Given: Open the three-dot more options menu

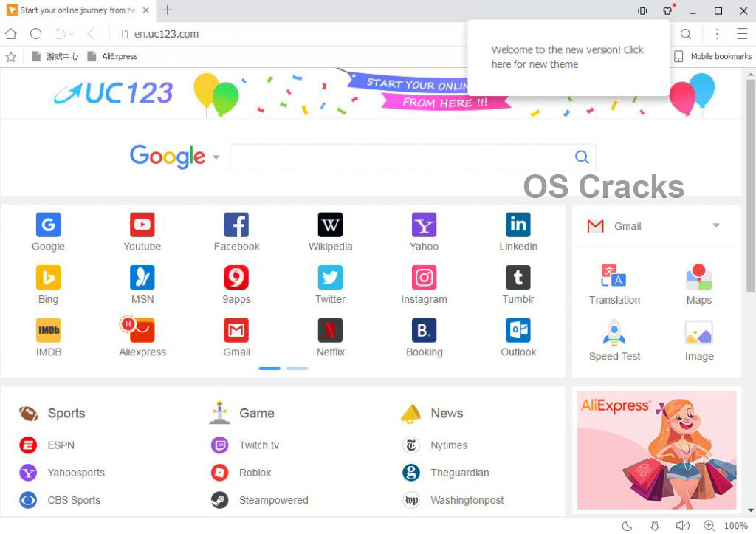Looking at the screenshot, I should point(717,34).
